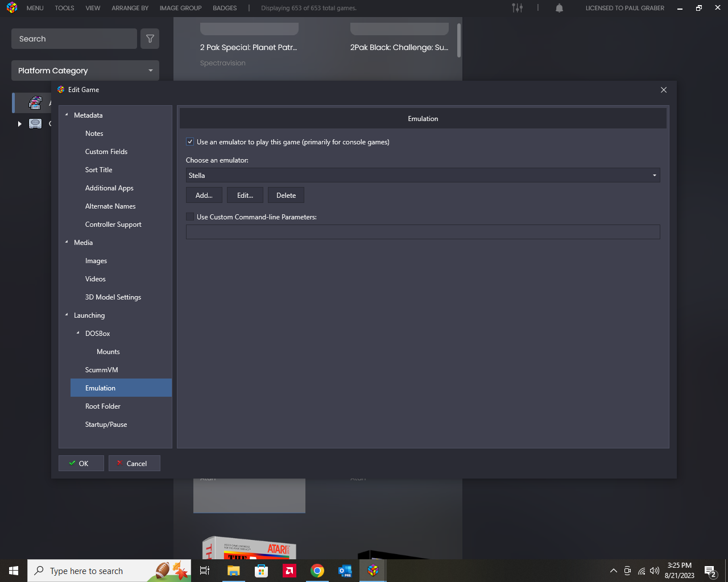
Task: Open Google Chrome from taskbar
Action: 317,571
